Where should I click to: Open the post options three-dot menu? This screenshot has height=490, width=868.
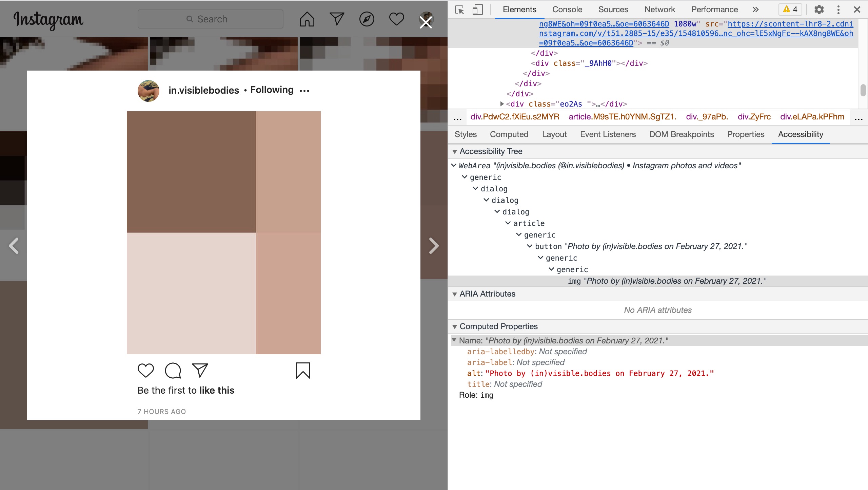point(304,91)
